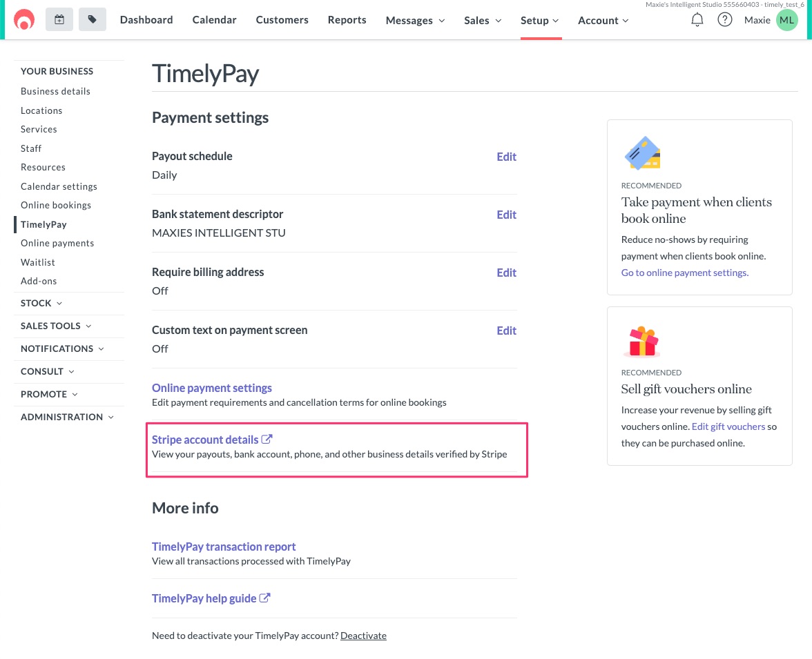The image size is (812, 659).
Task: Click the MAXIES INTELLIGENT STU descriptor value
Action: pyautogui.click(x=218, y=233)
